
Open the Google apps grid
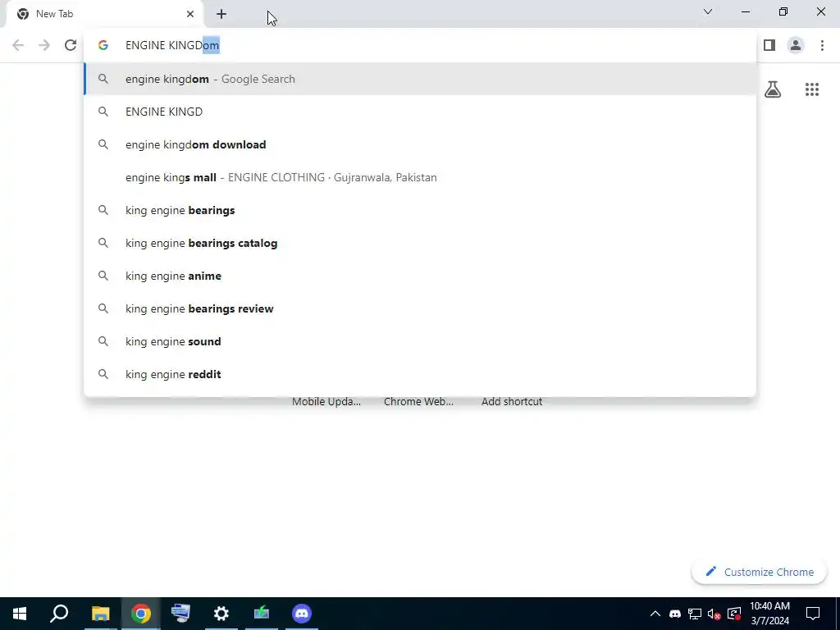click(x=812, y=89)
